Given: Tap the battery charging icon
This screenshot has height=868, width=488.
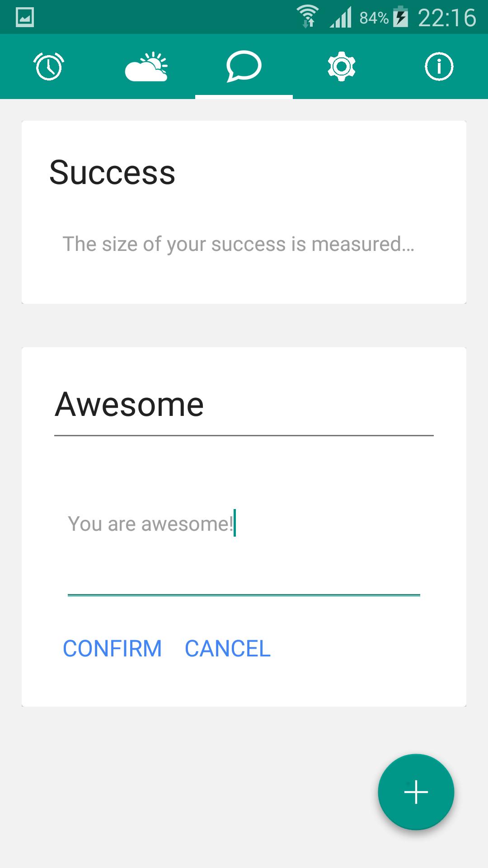Looking at the screenshot, I should coord(400,17).
